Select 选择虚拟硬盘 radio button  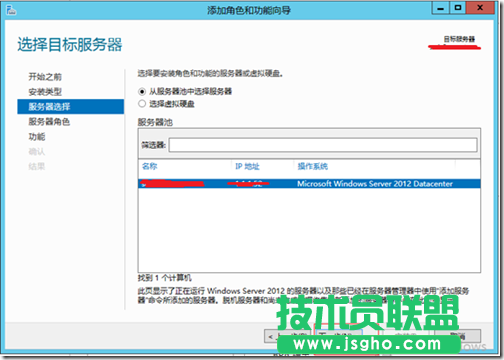point(142,104)
